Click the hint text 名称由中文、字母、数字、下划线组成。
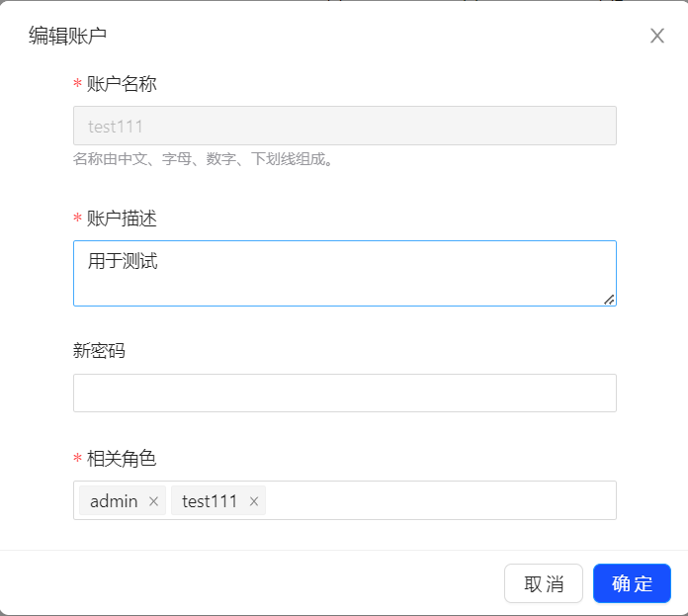The height and width of the screenshot is (616, 688). [204, 159]
